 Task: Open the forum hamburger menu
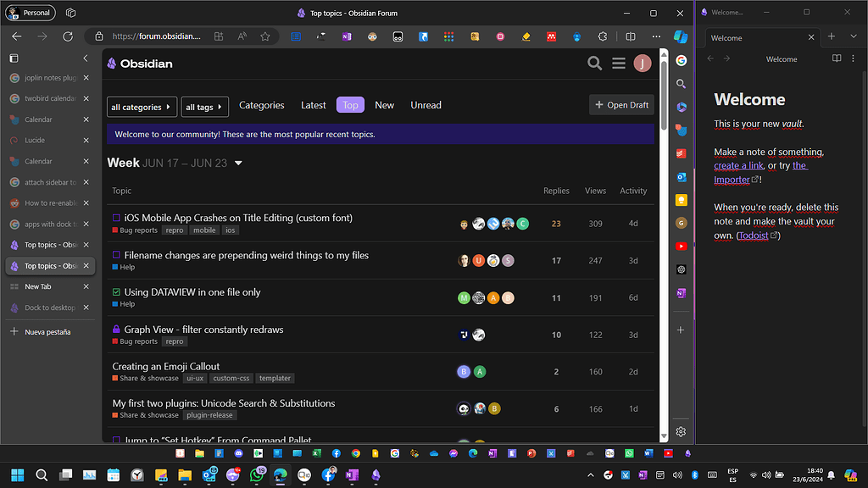point(618,64)
